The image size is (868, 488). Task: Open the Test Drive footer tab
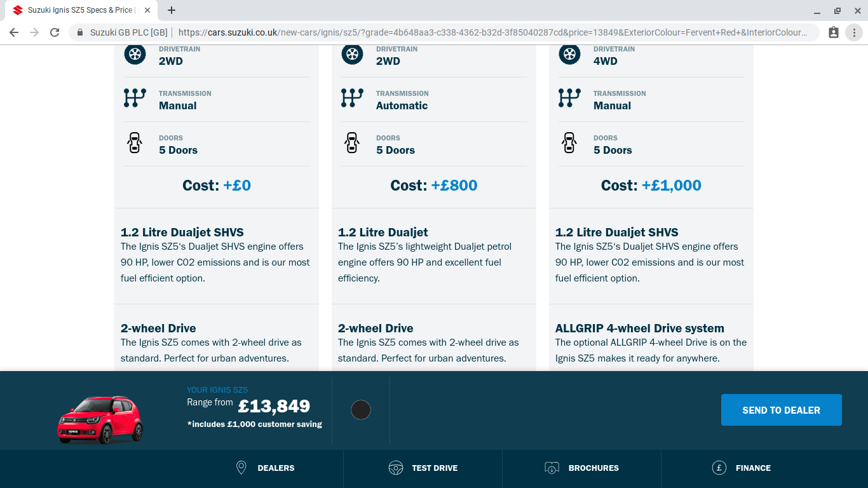pos(423,468)
